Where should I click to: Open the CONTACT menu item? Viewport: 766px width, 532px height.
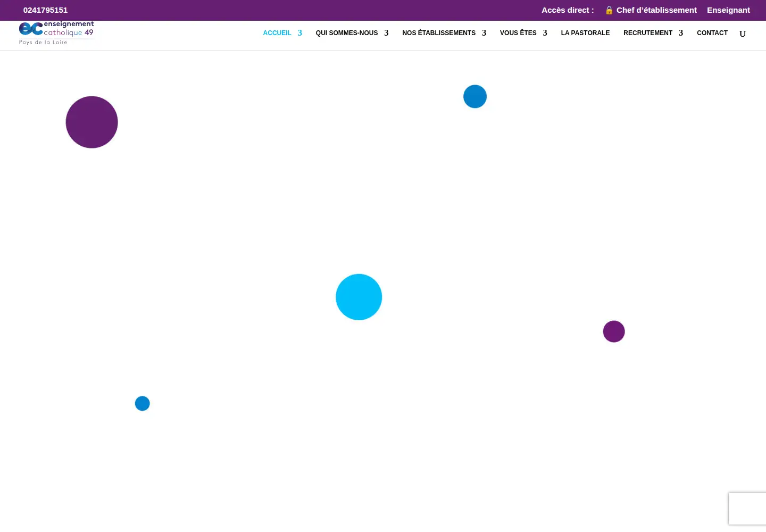pos(712,33)
